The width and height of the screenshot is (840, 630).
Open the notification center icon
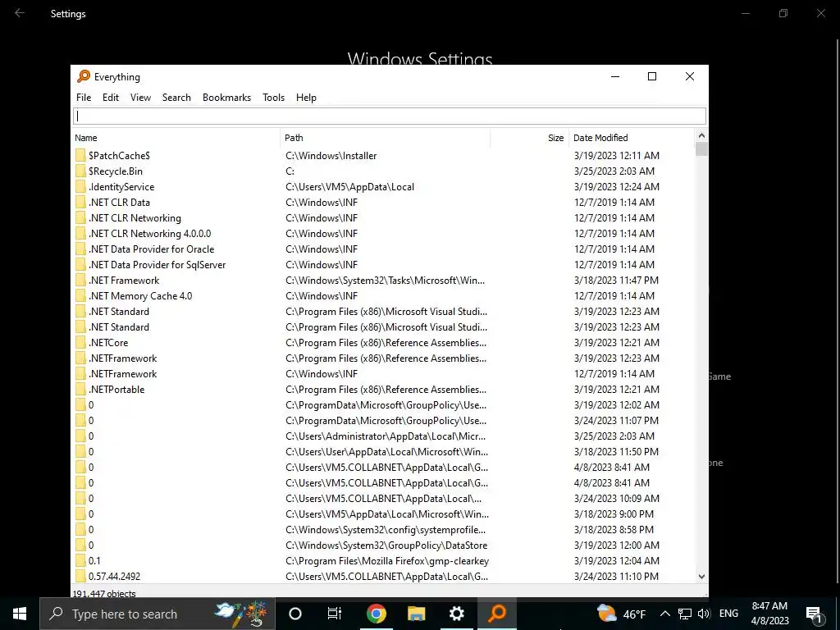pyautogui.click(x=815, y=614)
